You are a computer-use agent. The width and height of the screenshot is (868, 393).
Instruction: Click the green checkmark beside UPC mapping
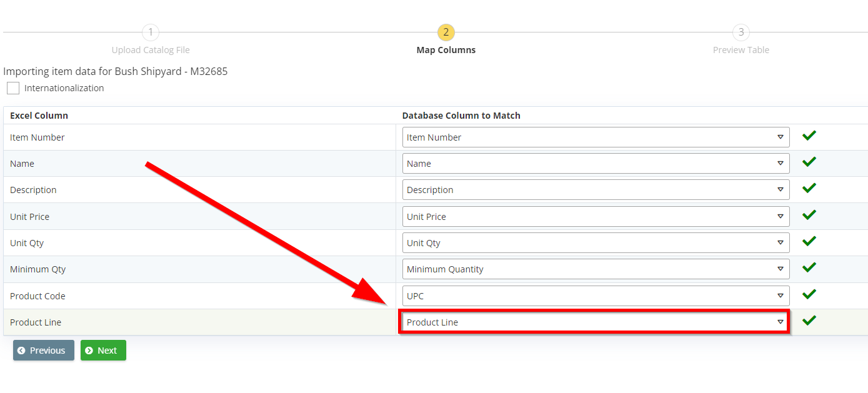[809, 294]
